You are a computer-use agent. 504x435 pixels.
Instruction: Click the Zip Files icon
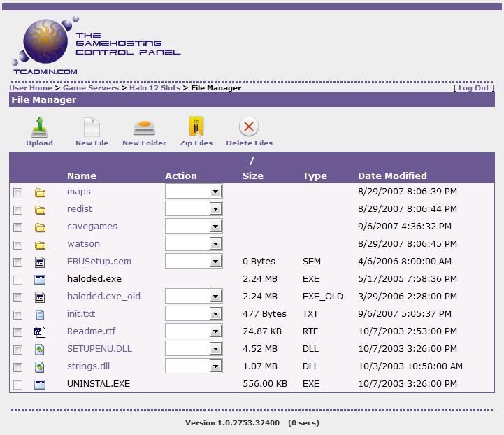(196, 127)
